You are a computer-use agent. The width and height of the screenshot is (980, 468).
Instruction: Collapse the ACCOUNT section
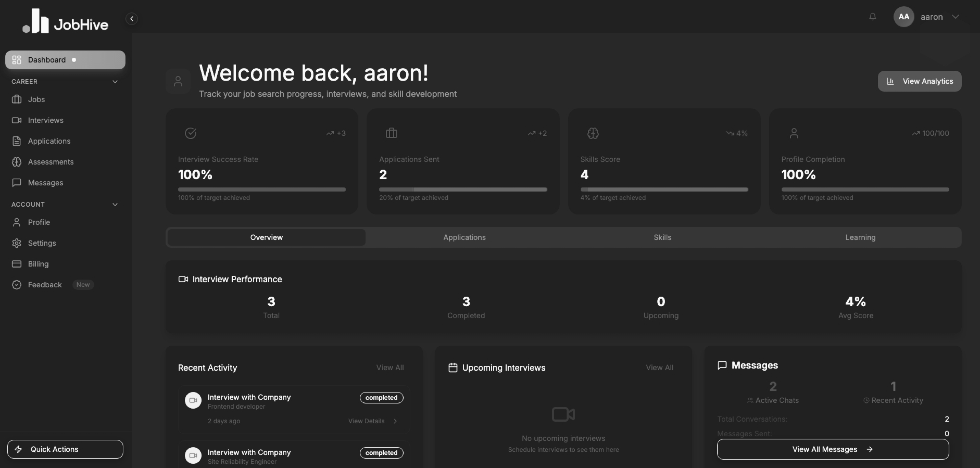(x=115, y=204)
